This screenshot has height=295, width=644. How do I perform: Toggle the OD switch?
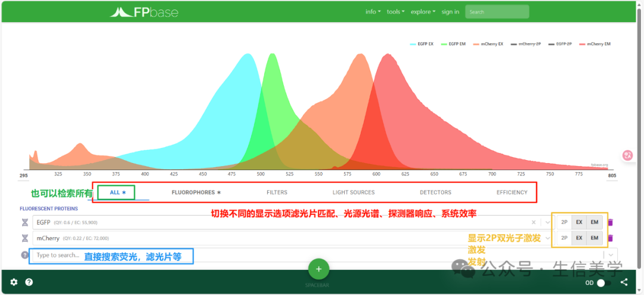click(x=604, y=283)
